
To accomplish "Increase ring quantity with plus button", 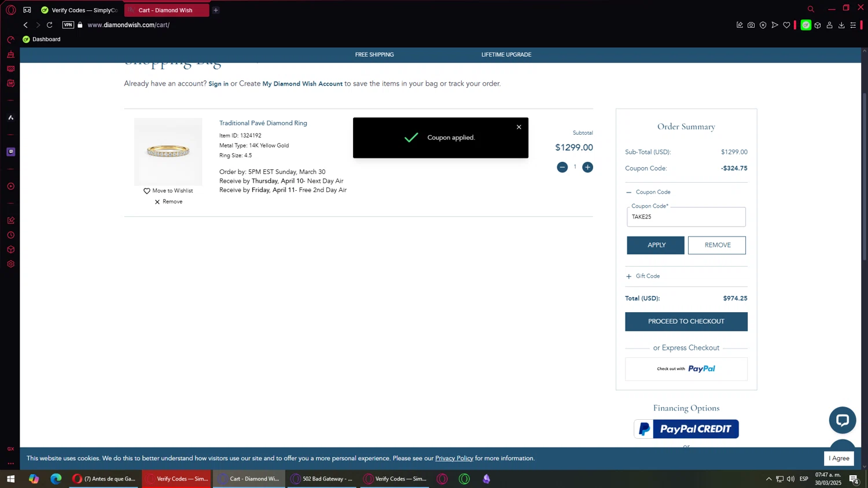I will point(587,167).
